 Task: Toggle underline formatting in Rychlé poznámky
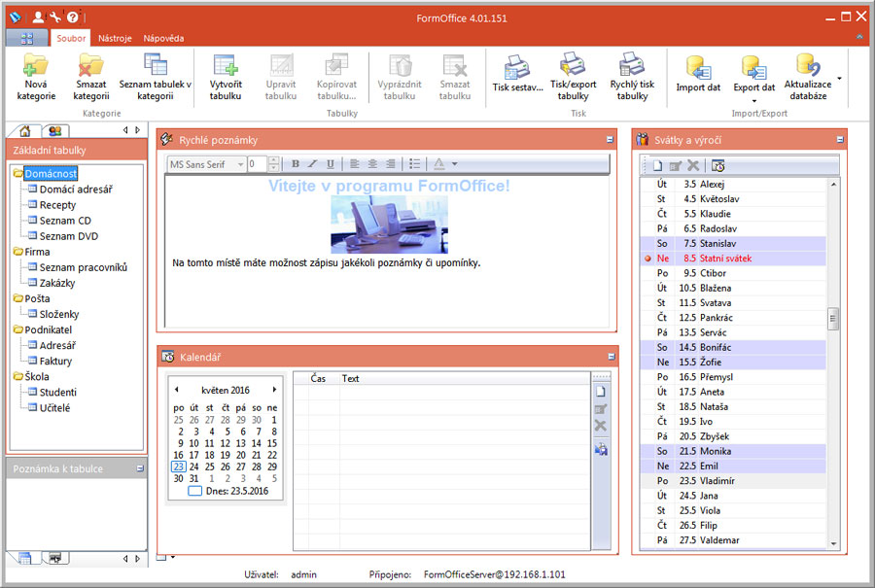point(331,164)
